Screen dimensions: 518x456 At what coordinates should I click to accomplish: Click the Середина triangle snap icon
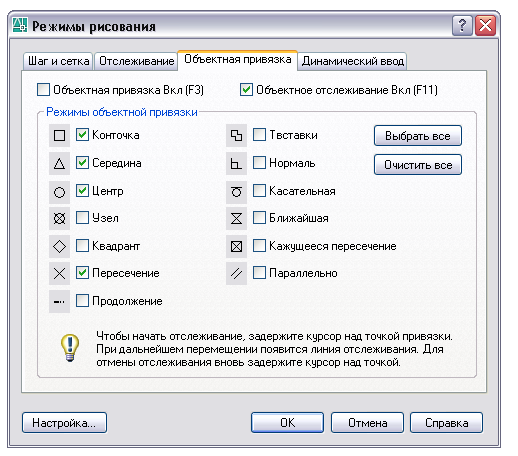[x=59, y=163]
